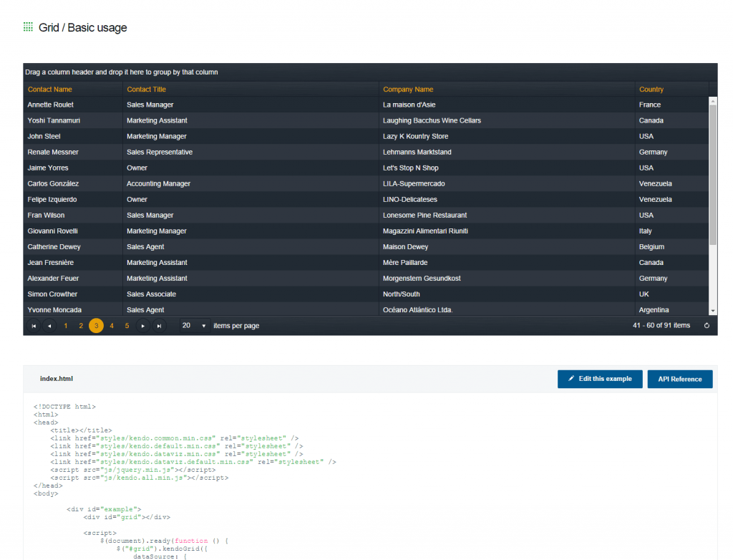Screen dimensions: 733x560
Task: Select the John Steel cell
Action: pyautogui.click(x=73, y=136)
